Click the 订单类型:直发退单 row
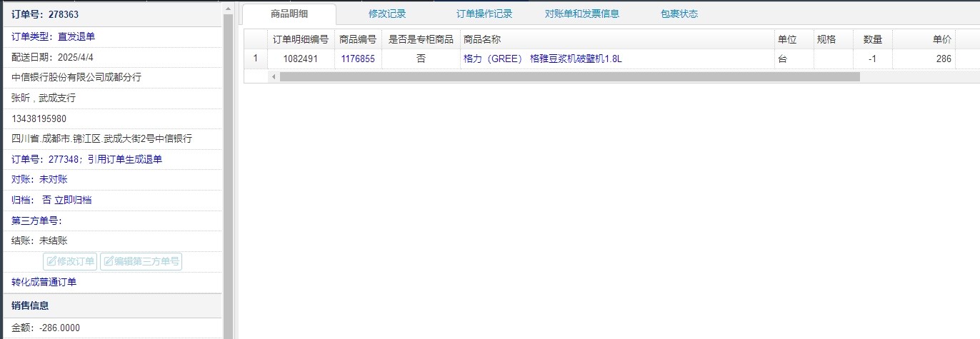Image resolution: width=980 pixels, height=339 pixels. [113, 36]
